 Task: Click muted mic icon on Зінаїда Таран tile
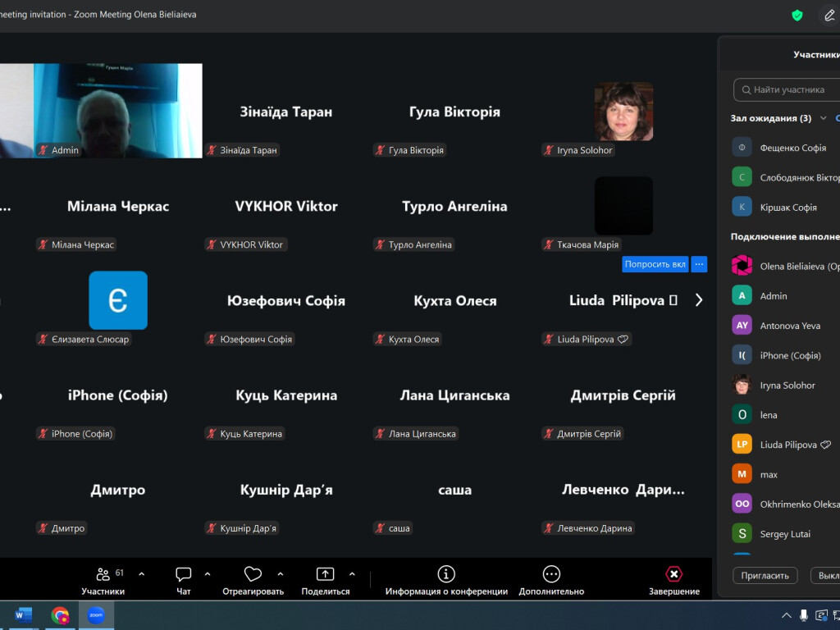click(212, 151)
